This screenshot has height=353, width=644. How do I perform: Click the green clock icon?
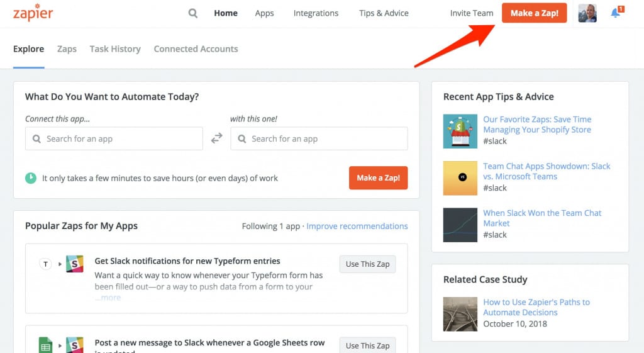tap(31, 178)
